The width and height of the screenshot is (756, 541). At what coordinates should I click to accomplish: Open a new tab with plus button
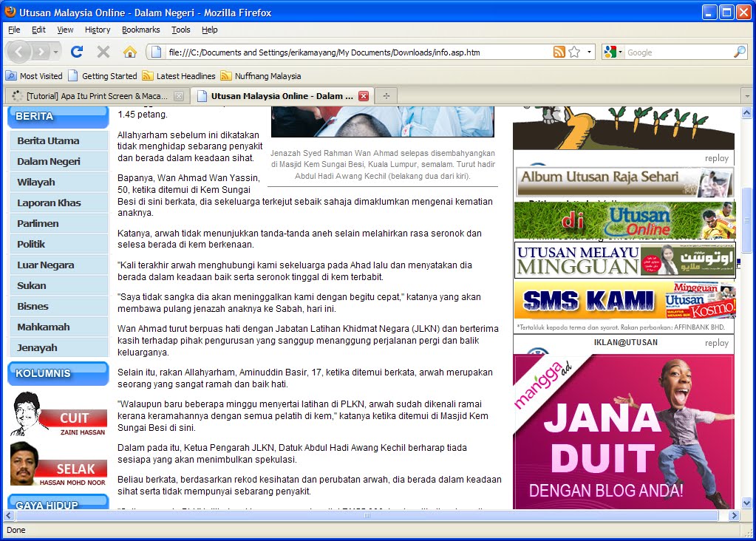point(386,96)
